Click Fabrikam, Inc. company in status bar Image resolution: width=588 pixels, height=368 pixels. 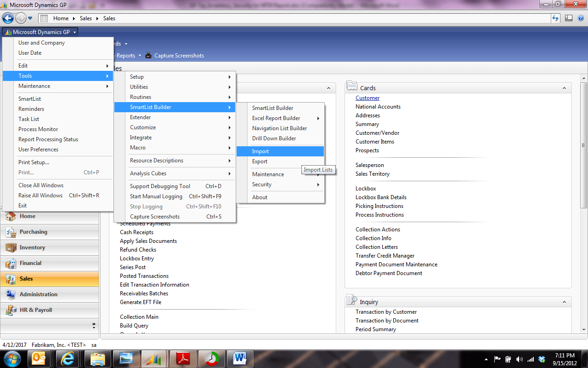coord(58,345)
